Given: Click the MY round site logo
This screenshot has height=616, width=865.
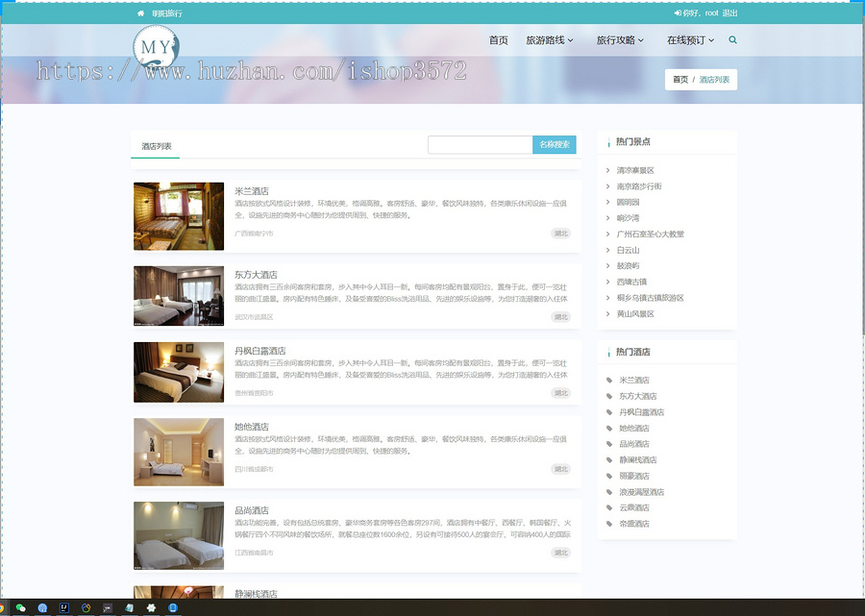Looking at the screenshot, I should tap(156, 47).
